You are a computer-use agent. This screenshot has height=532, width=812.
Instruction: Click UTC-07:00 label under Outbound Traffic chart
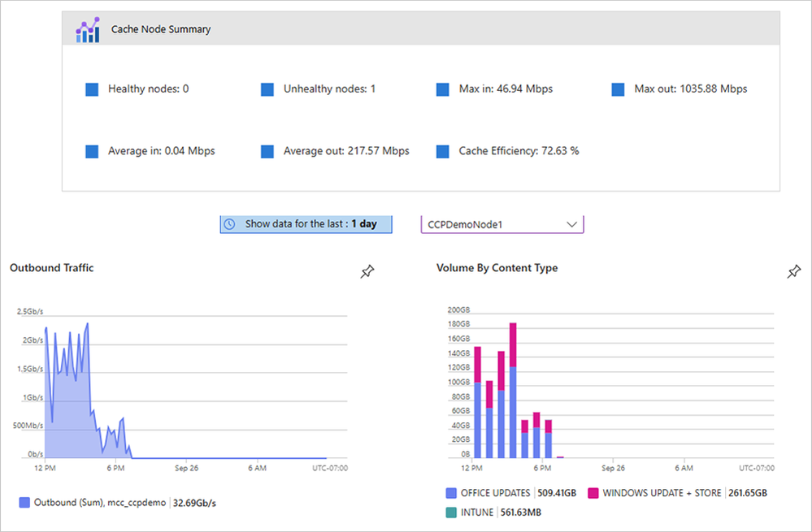[x=330, y=468]
